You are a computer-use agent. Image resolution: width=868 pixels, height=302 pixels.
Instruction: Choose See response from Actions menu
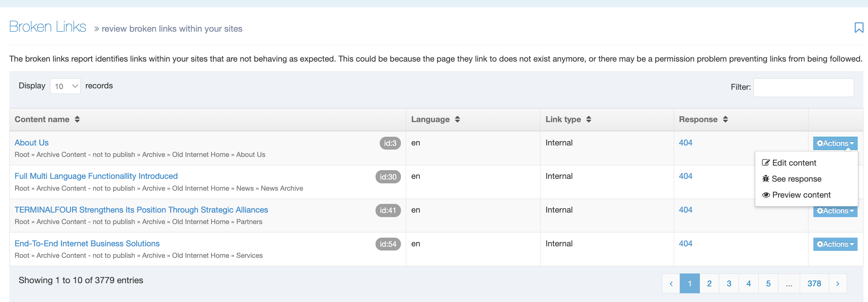(792, 179)
